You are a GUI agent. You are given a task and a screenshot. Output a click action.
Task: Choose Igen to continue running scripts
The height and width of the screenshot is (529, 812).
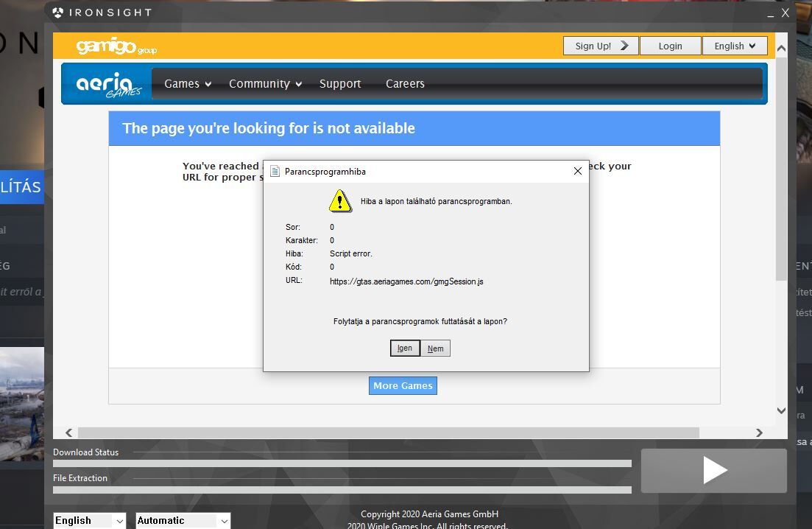coord(405,348)
